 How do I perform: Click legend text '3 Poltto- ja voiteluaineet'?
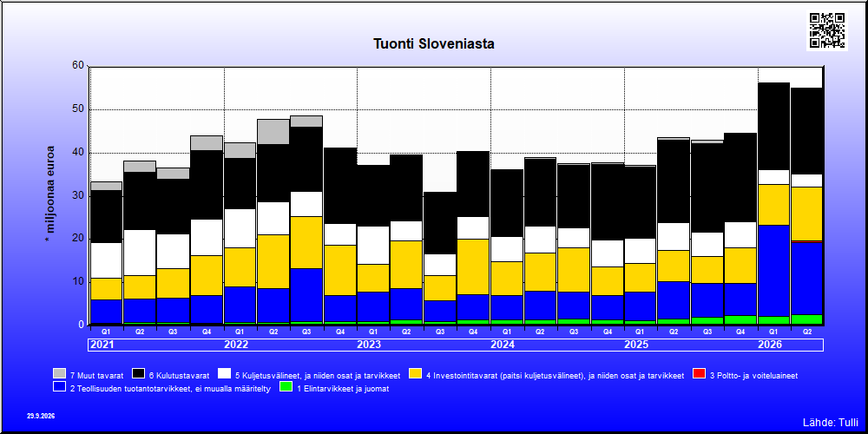pos(754,375)
